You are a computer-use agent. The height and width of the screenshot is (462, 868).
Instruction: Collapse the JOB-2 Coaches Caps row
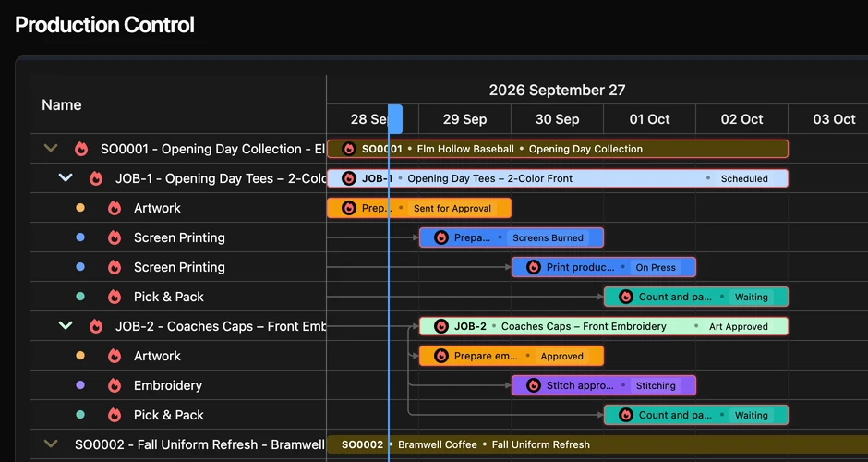point(66,326)
